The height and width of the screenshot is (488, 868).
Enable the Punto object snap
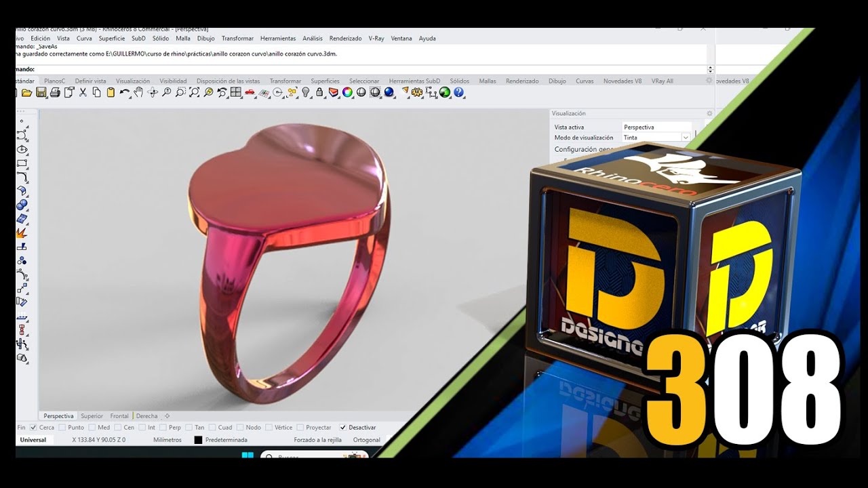coord(62,428)
